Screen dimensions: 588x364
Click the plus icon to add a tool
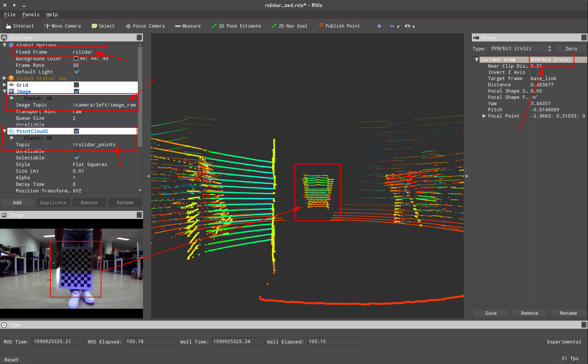click(379, 26)
